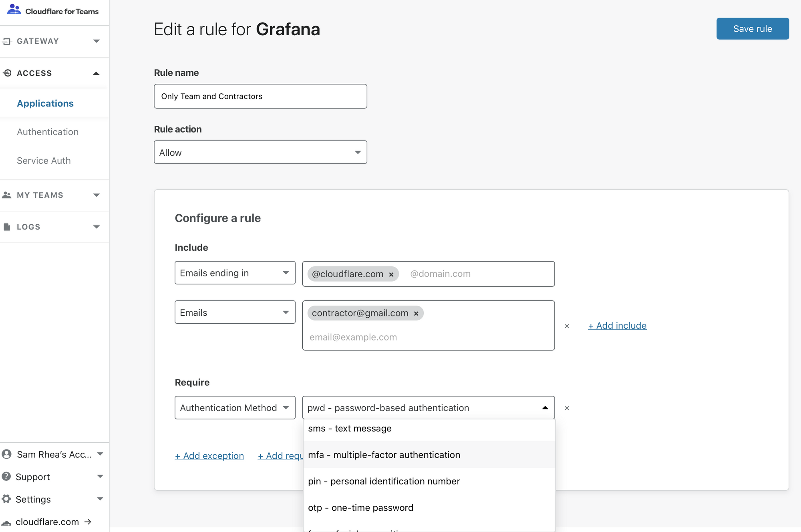Click the My Teams people icon
The image size is (801, 532).
7,195
